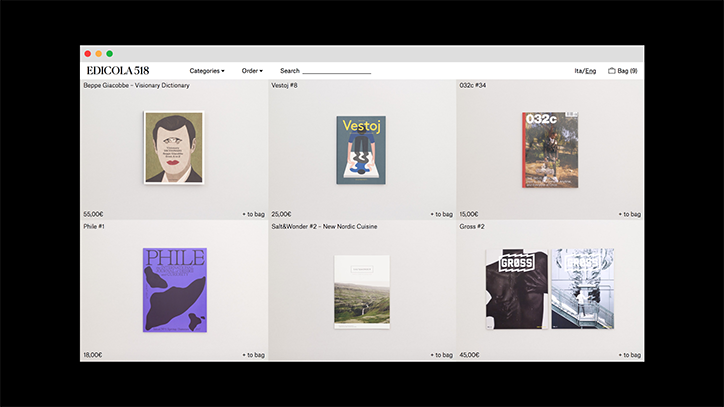Open the Salt&Wonder #2 cover image
Viewport: 724px width, 407px height.
click(x=362, y=292)
